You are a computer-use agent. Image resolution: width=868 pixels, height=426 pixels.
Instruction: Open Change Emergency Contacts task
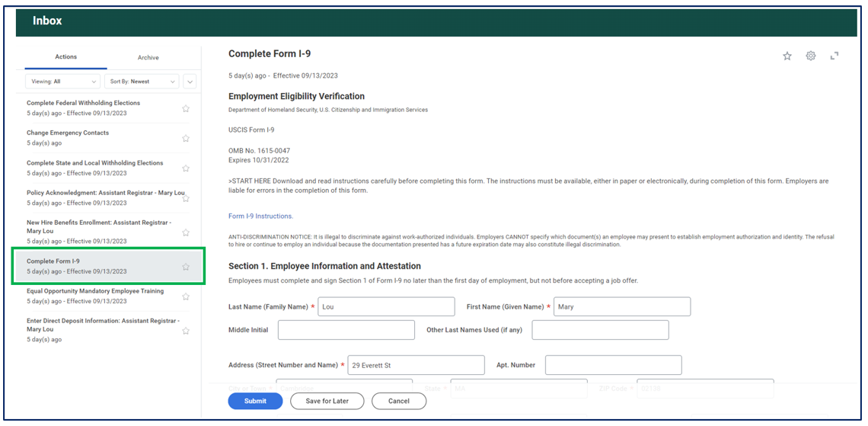pyautogui.click(x=108, y=138)
